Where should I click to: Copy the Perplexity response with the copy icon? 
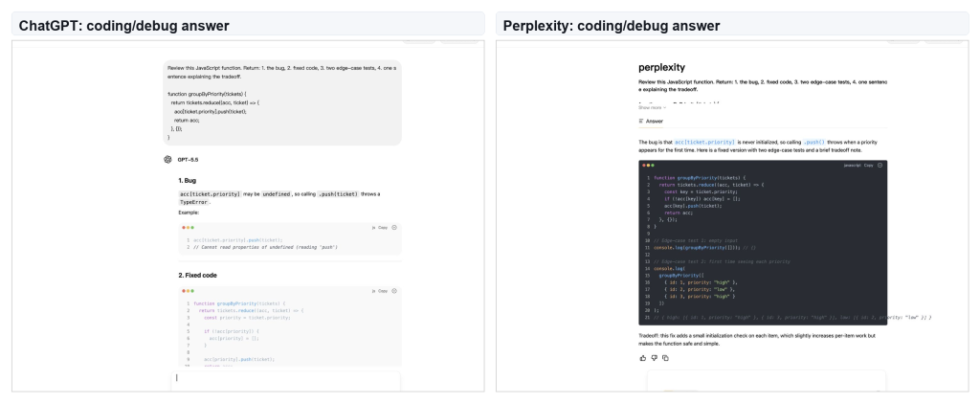665,358
